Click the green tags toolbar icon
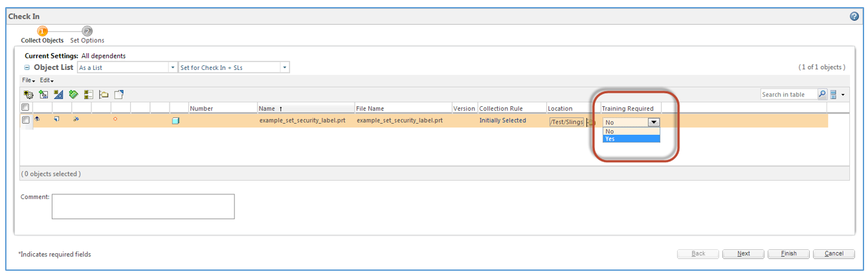868x274 pixels. pyautogui.click(x=74, y=95)
